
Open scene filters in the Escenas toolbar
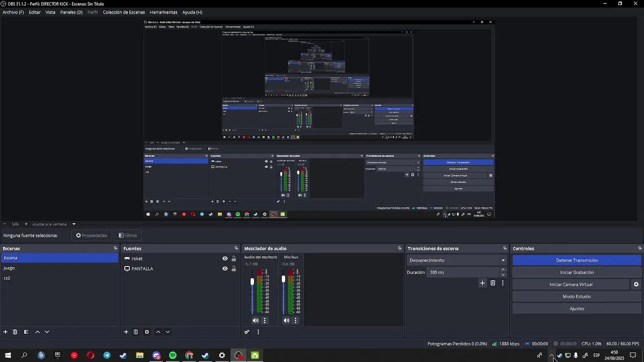pos(26,332)
